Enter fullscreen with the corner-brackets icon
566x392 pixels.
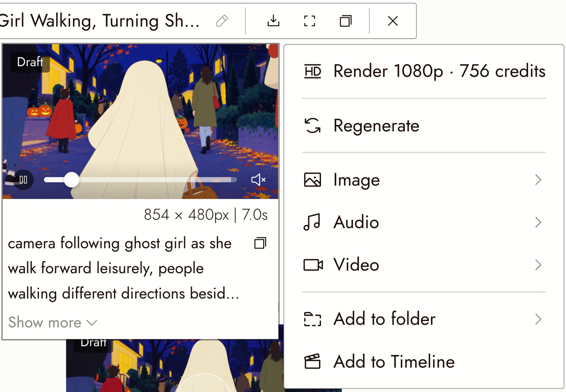point(310,21)
